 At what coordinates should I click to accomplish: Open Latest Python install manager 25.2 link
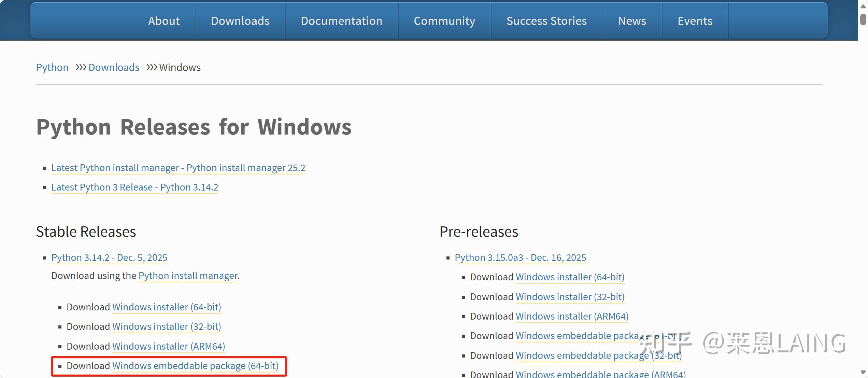(178, 168)
